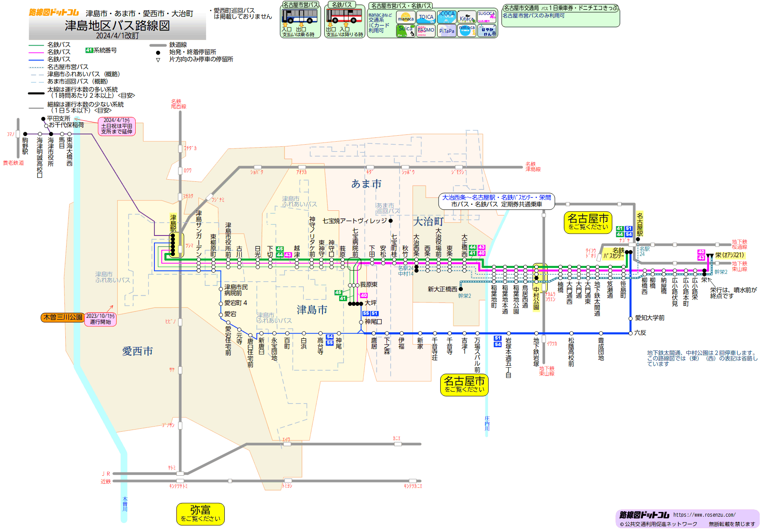Click the 津島市 city name on map
The height and width of the screenshot is (532, 761).
click(x=312, y=310)
